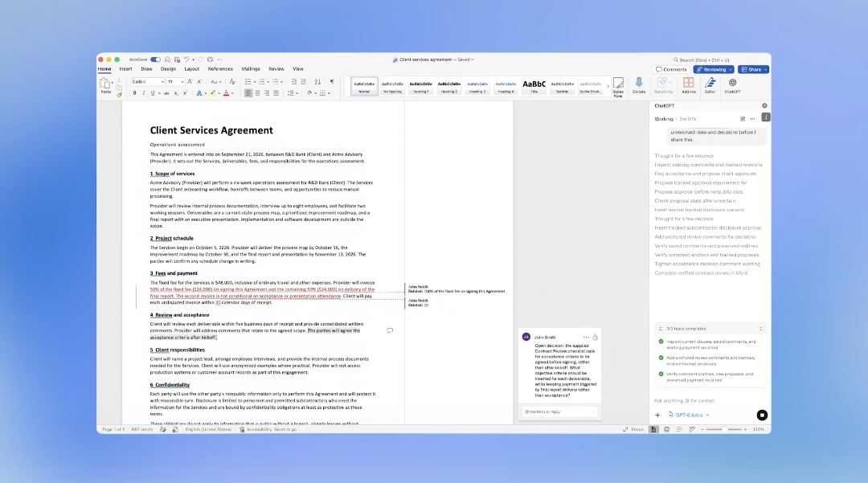Apply the Title style

(x=534, y=86)
